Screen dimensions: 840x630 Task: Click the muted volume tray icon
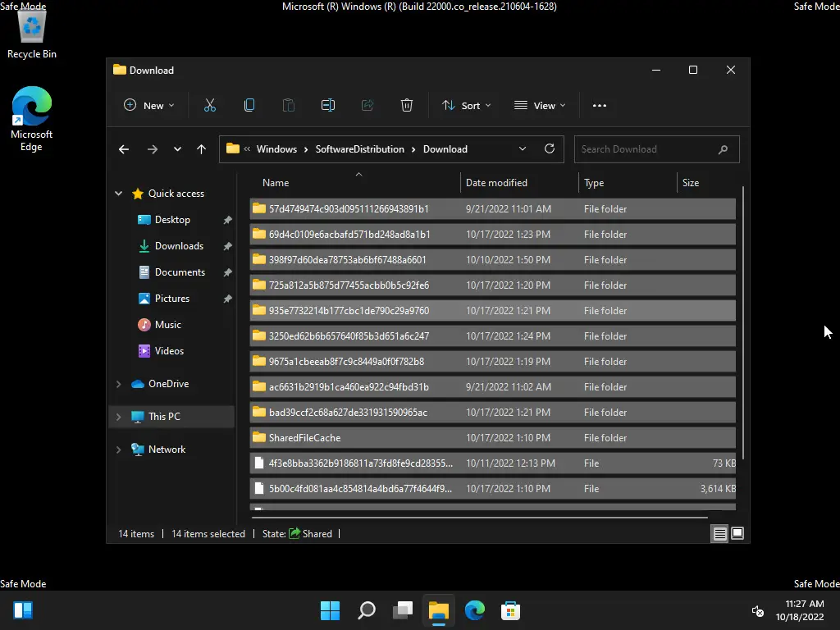pos(757,610)
